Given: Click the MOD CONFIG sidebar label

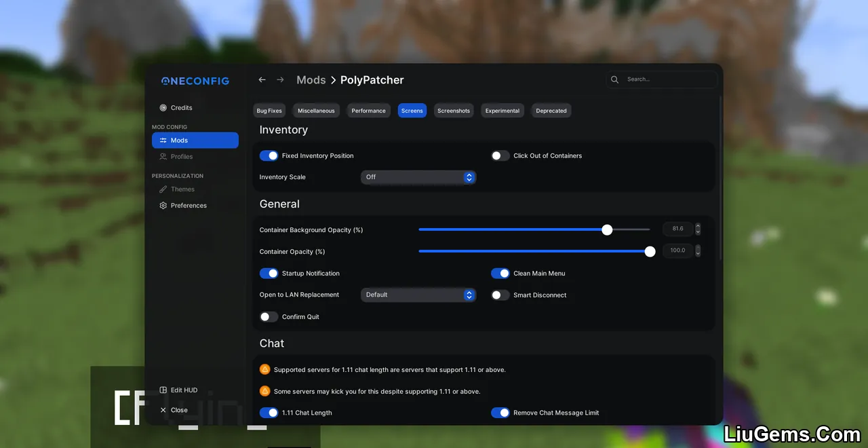Looking at the screenshot, I should [170, 127].
